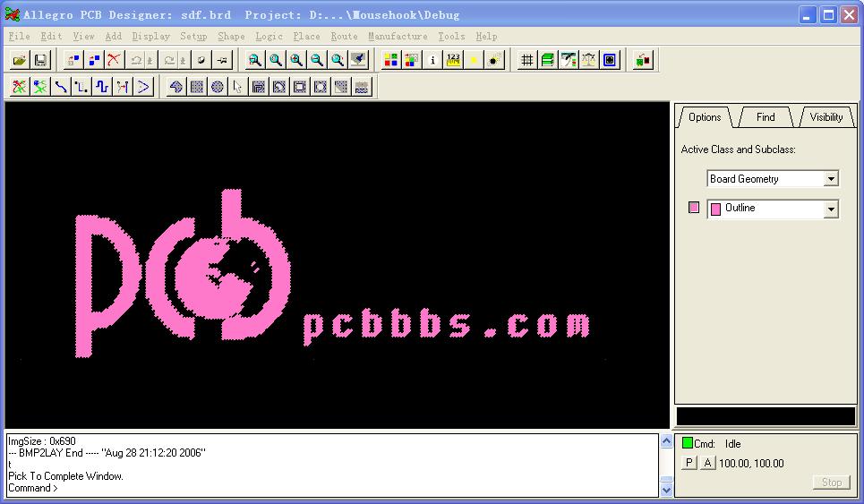Select the Add Connect routing tool
The width and height of the screenshot is (864, 504).
click(61, 87)
